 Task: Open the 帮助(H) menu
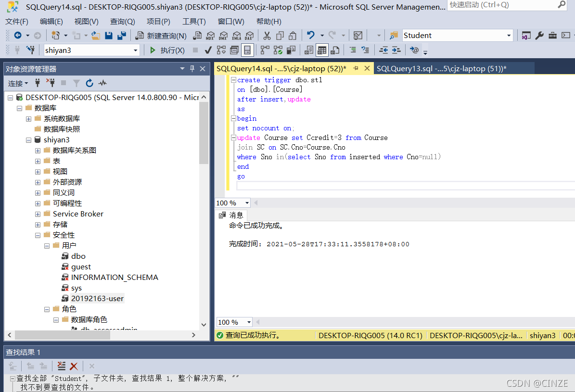click(269, 22)
